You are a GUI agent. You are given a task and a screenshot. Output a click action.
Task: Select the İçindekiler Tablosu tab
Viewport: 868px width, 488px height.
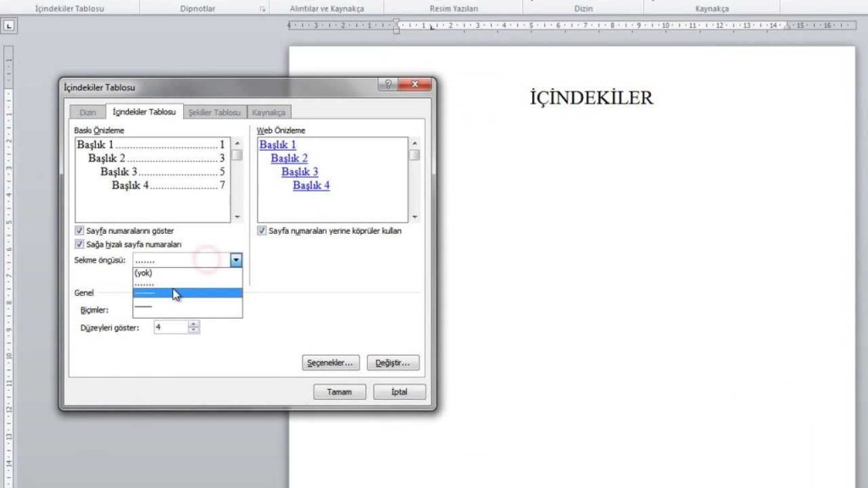tap(144, 112)
